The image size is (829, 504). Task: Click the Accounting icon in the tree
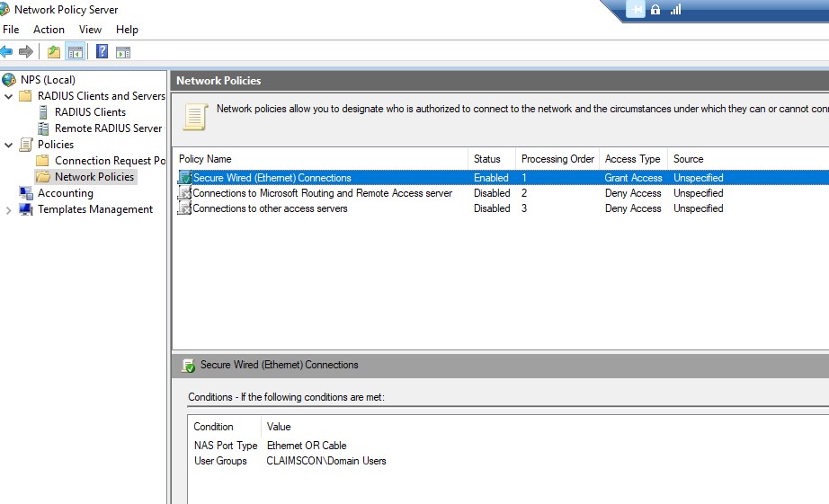[x=26, y=193]
